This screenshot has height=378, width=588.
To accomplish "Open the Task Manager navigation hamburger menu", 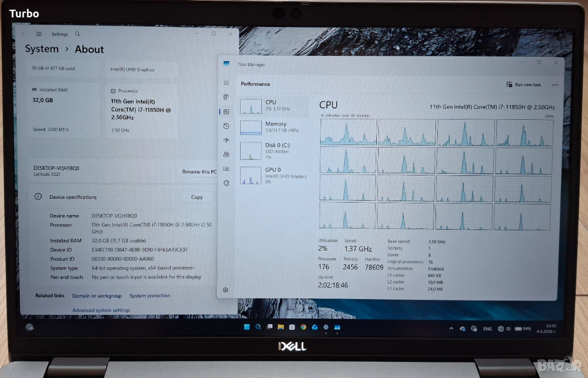I will [x=226, y=83].
